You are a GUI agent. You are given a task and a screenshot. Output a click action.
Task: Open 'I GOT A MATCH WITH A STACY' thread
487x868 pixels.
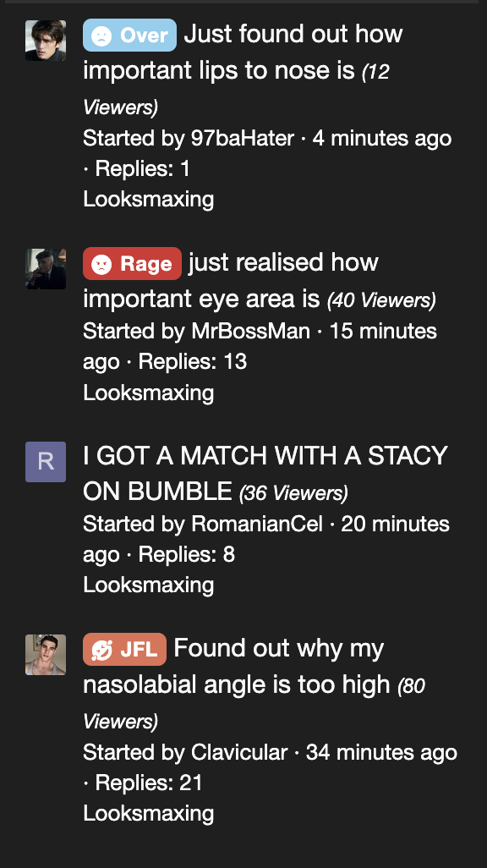coord(265,473)
